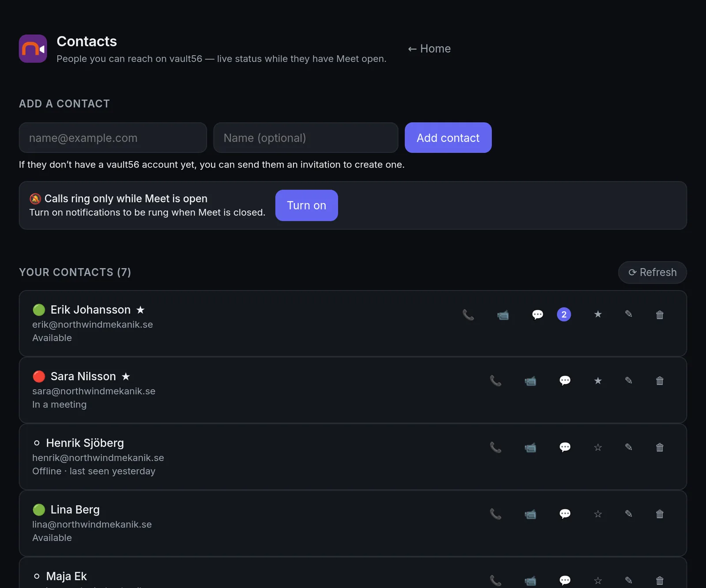The width and height of the screenshot is (706, 588).
Task: Delete Erik Johansson from contacts
Action: click(660, 315)
